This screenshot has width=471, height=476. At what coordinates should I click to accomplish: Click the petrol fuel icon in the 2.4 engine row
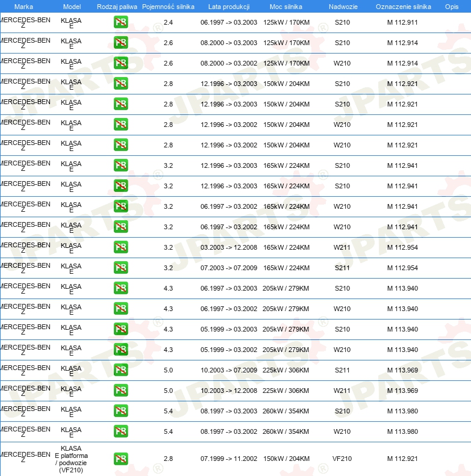tap(120, 23)
